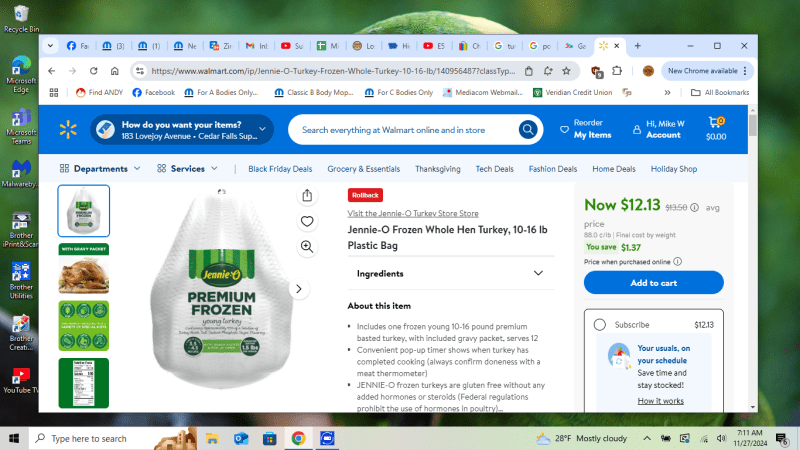This screenshot has height=450, width=800.
Task: Show hidden system tray icons
Action: [647, 438]
